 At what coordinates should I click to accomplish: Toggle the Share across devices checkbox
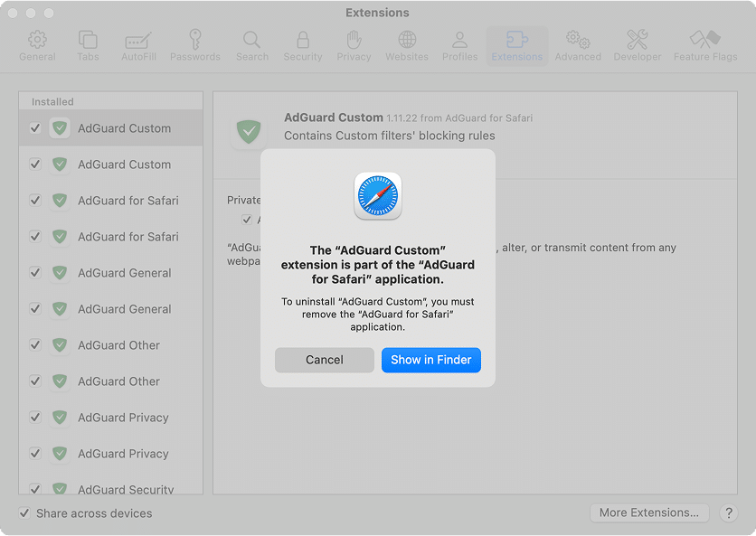(x=24, y=512)
